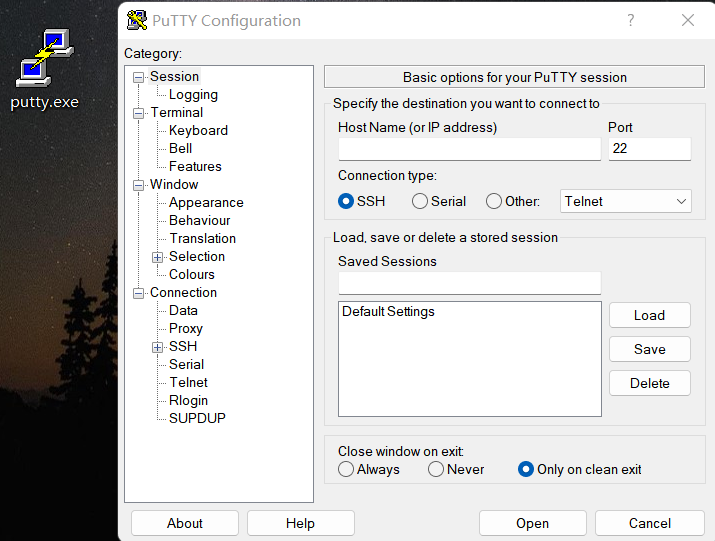Open the Bell category
The image size is (715, 541).
(181, 148)
